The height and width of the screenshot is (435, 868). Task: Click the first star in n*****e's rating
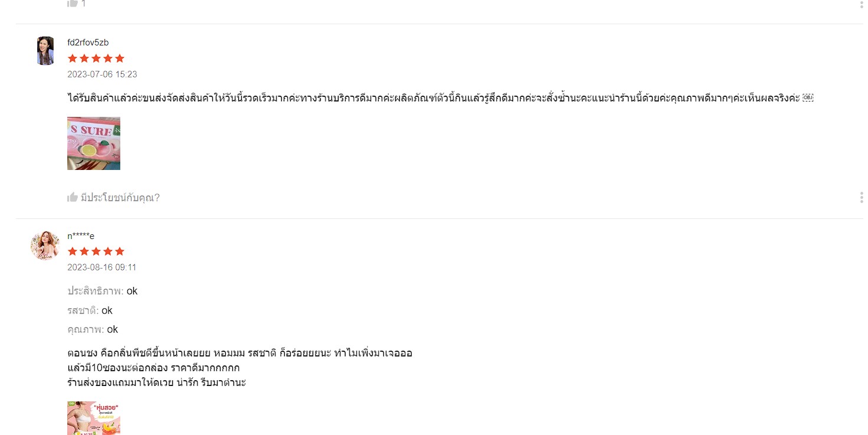[73, 251]
